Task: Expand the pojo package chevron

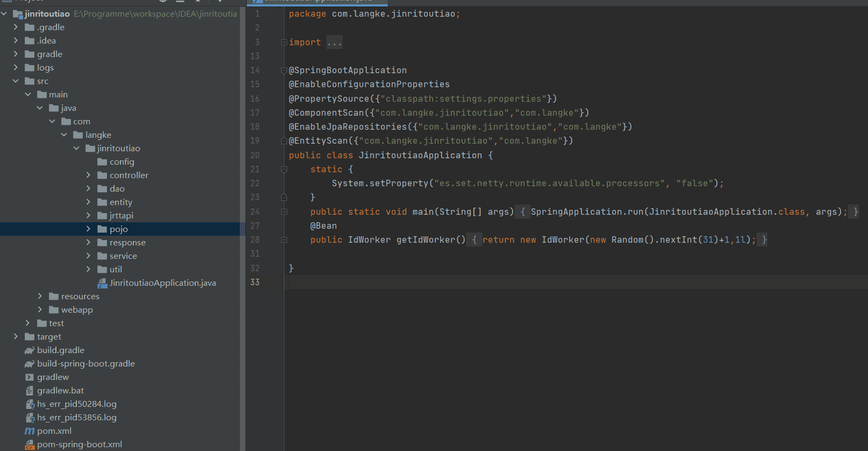Action: [88, 229]
